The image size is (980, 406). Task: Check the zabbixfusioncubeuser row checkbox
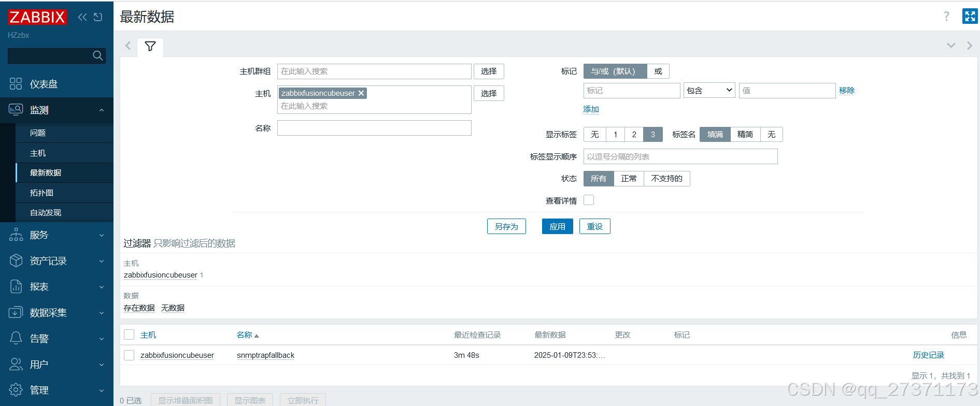click(x=129, y=355)
